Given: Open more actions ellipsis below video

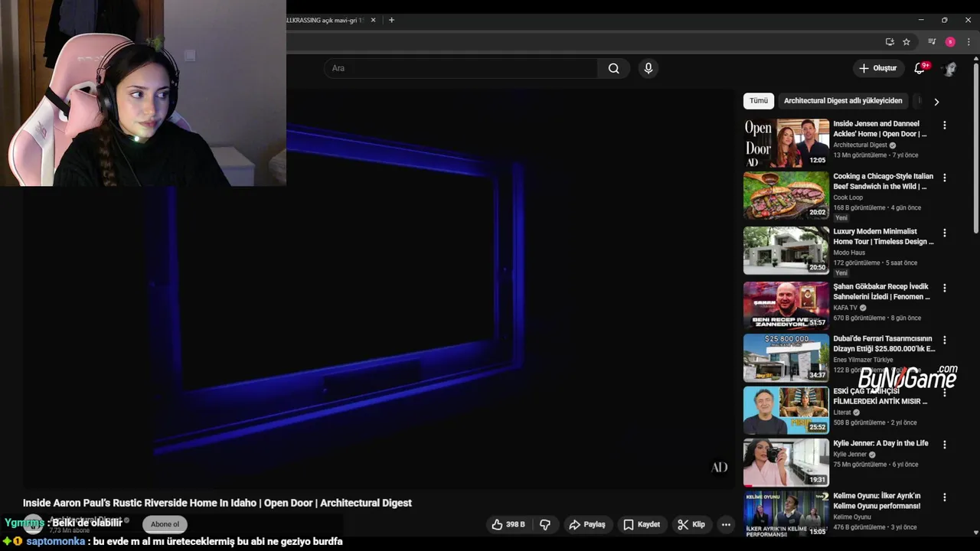Looking at the screenshot, I should [726, 524].
